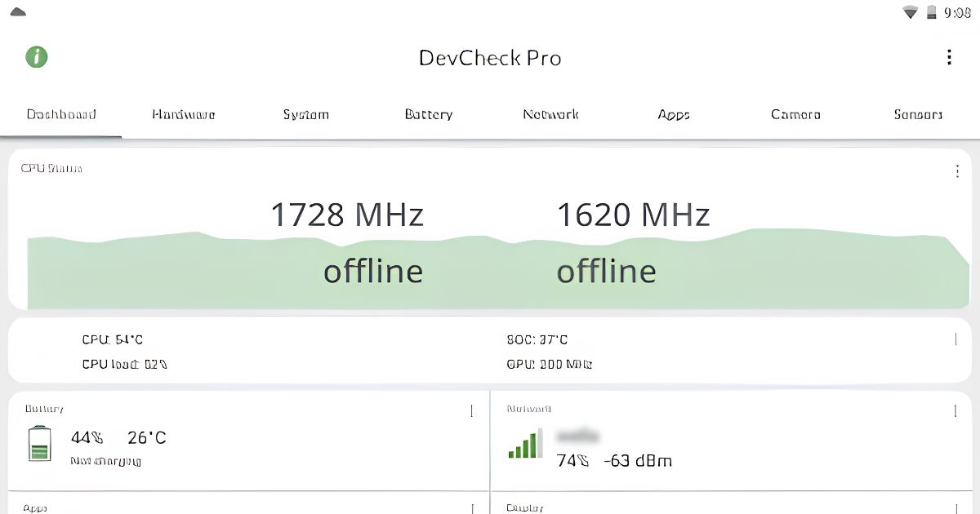Tap the -63 dBm signal value

[x=638, y=461]
